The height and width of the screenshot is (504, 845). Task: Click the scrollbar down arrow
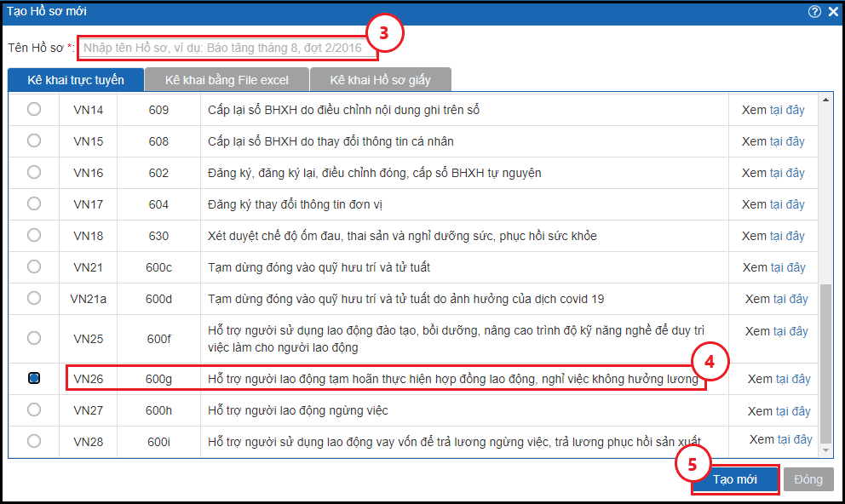click(x=825, y=450)
